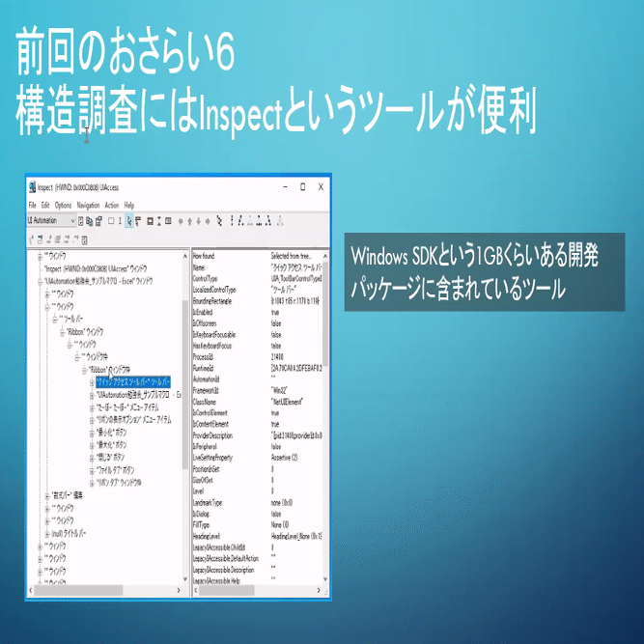This screenshot has height=644, width=644.
Task: Collapse the "" ツール バー tree node
Action: 55,320
